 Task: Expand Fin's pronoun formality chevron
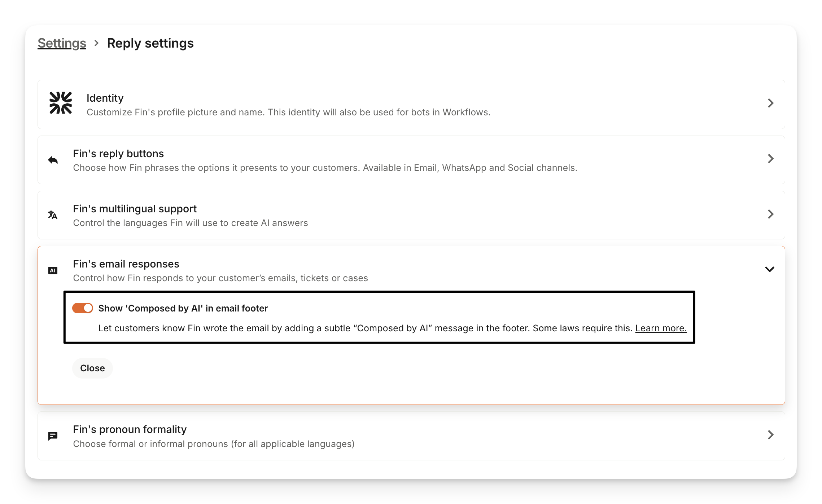[770, 435]
